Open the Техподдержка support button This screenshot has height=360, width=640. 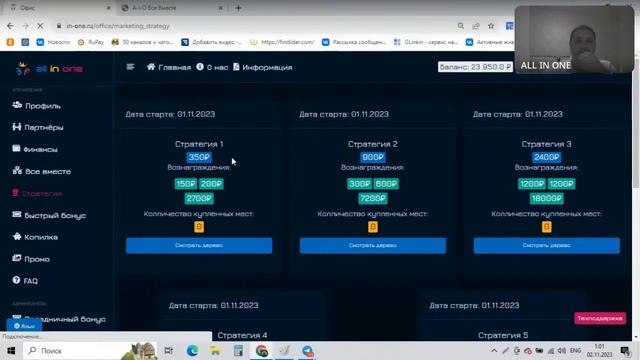tap(600, 318)
